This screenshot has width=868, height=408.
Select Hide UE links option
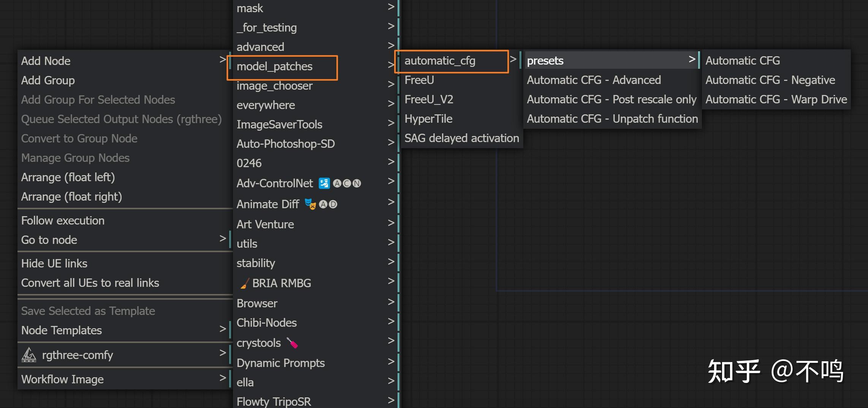pos(54,263)
